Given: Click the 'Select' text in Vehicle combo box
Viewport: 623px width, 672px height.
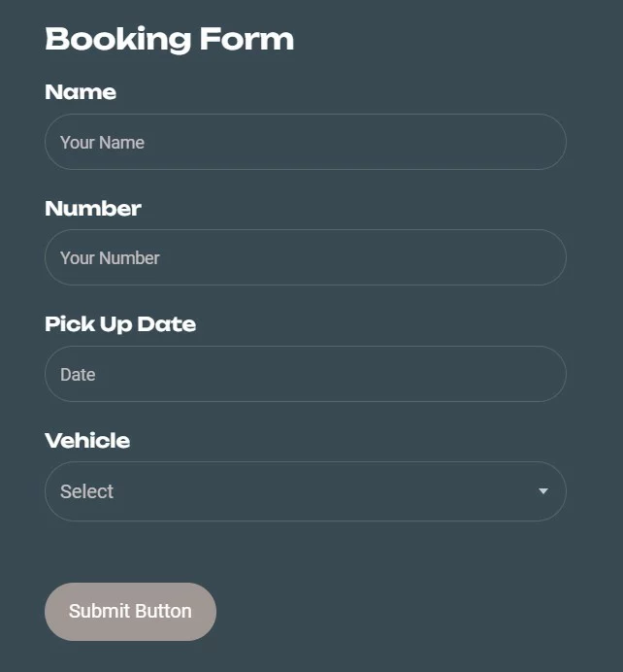Looking at the screenshot, I should click(x=87, y=491).
